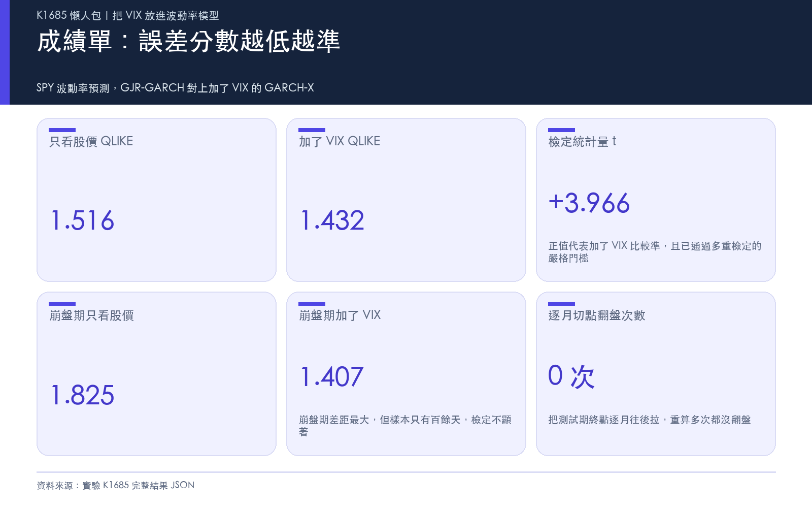Click the card label '崩盤期加了 VIX'
This screenshot has width=812, height=508.
coord(340,315)
